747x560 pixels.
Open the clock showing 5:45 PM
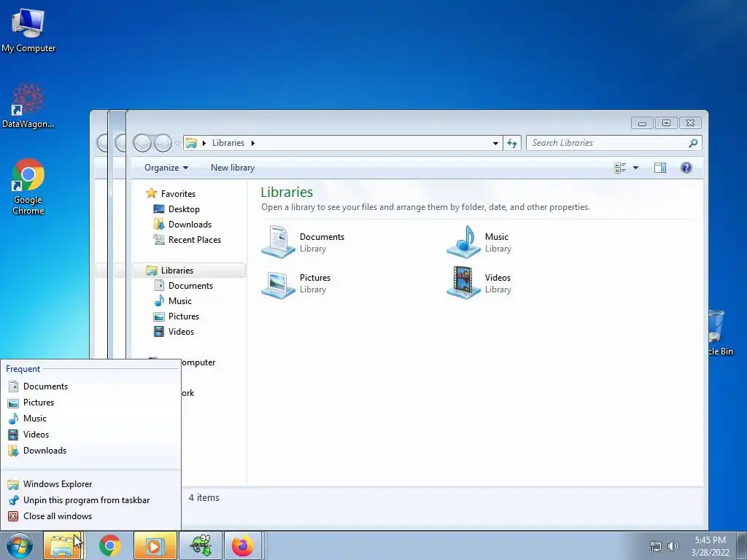point(710,546)
